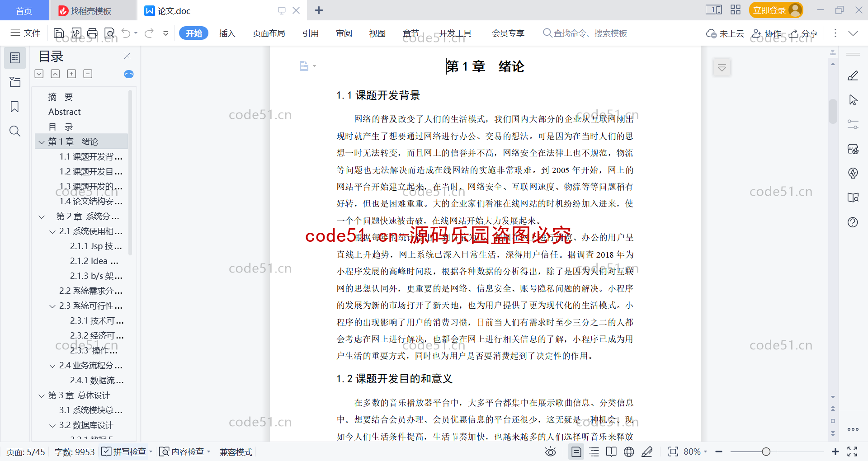
Task: Switch to the 首页 home tab
Action: pos(24,11)
